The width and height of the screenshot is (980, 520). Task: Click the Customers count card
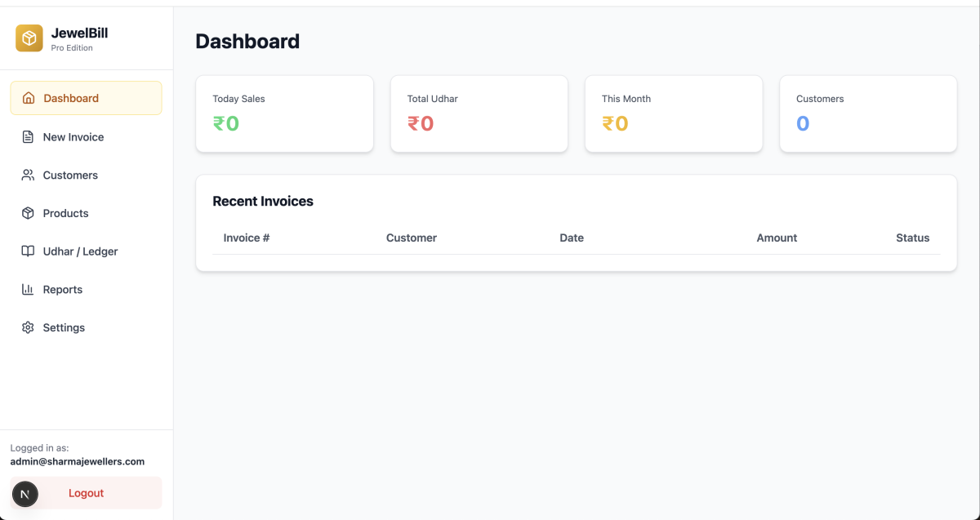[x=867, y=114]
